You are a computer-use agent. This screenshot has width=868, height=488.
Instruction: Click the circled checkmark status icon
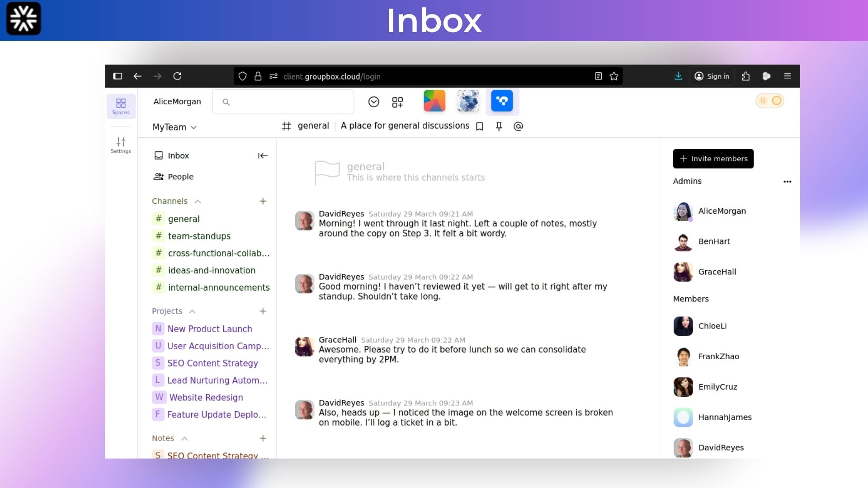pos(373,102)
